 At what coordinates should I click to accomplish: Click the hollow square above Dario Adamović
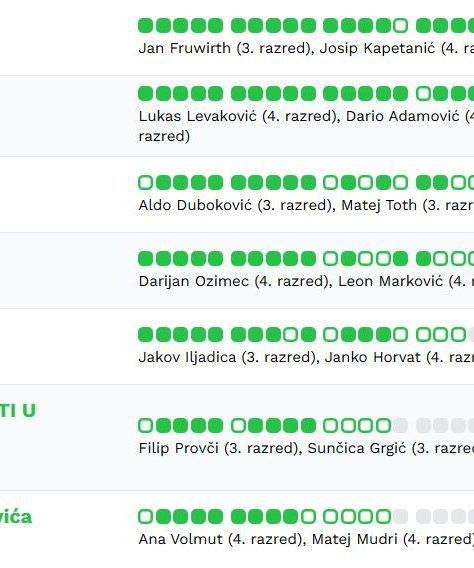tap(423, 93)
